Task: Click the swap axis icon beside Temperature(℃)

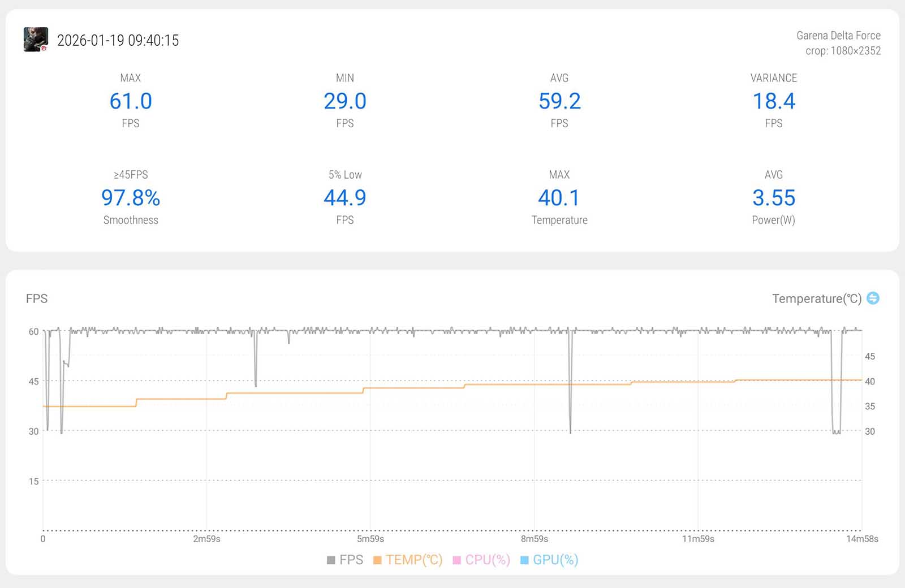Action: coord(873,298)
